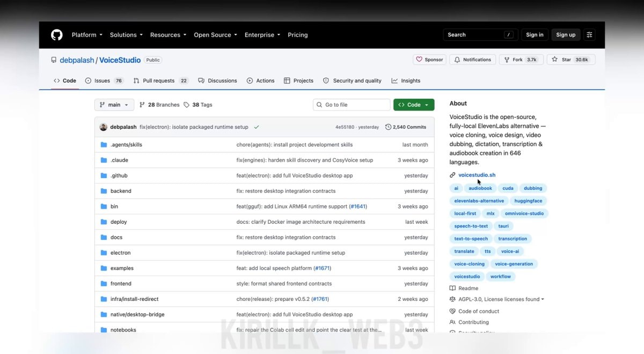Select the huggingface topic tag
The width and height of the screenshot is (644, 354).
click(528, 201)
